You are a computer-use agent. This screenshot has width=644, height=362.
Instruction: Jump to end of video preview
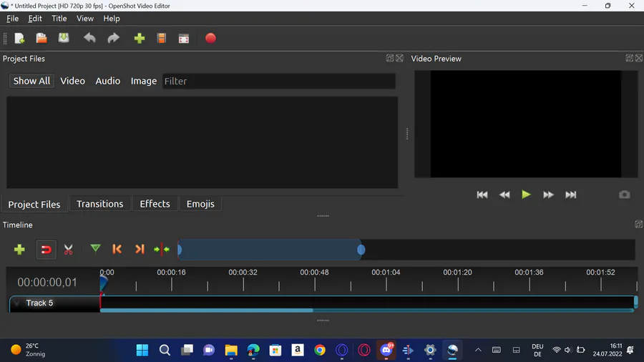(570, 195)
